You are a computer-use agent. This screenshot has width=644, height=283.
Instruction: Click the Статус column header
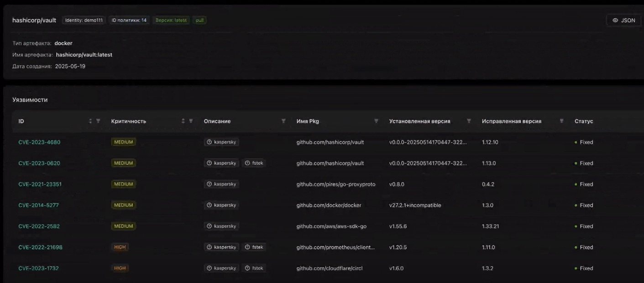[584, 121]
